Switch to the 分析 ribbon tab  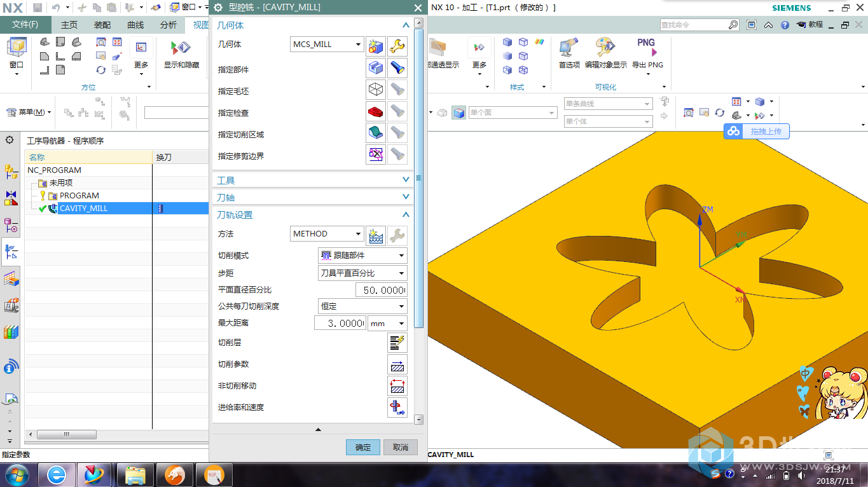[169, 25]
